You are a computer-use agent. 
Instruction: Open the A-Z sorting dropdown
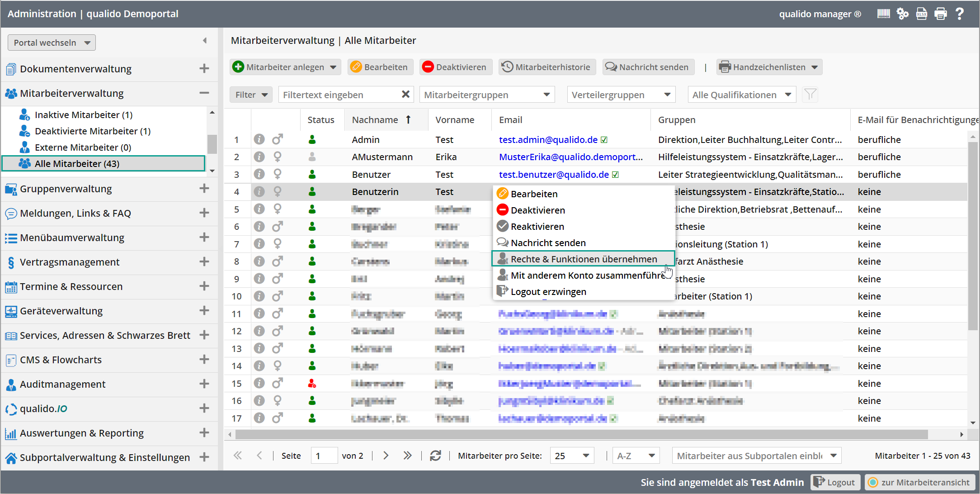[636, 456]
